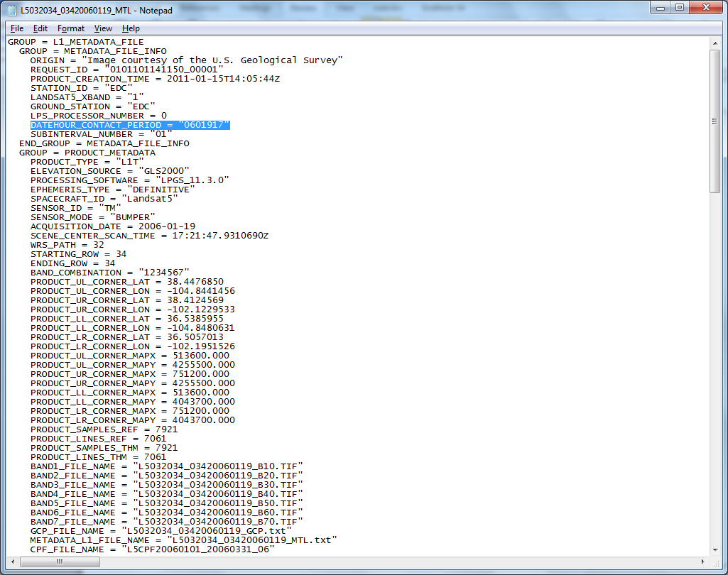The image size is (728, 575).
Task: Open the File menu
Action: (x=17, y=28)
